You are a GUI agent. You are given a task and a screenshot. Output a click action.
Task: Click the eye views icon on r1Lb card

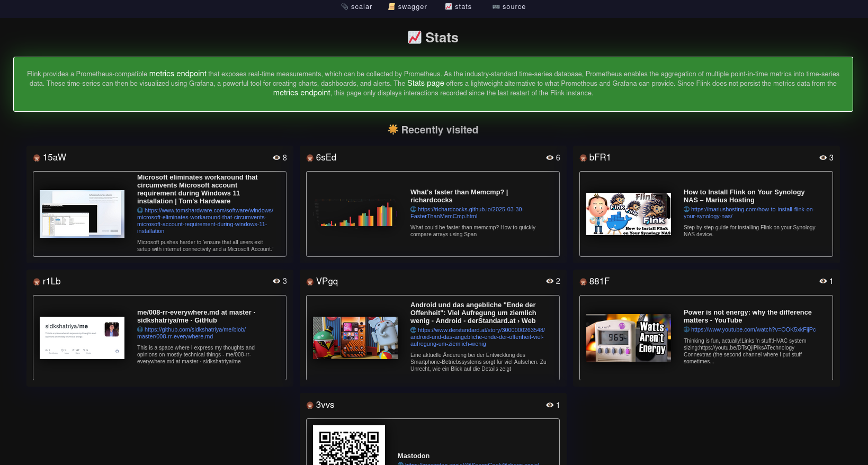276,281
